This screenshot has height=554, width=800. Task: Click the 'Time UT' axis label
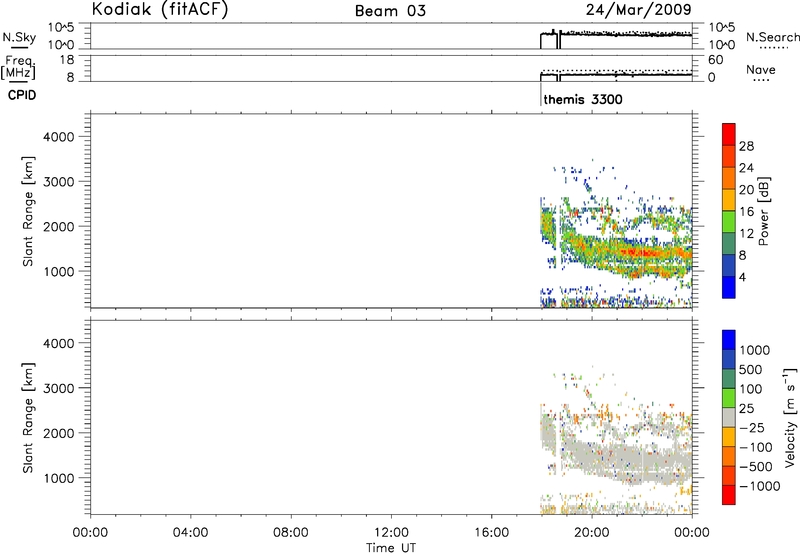391,548
